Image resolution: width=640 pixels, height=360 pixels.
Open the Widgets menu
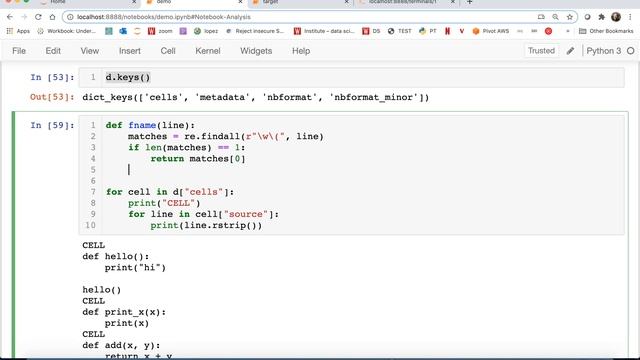pos(256,51)
